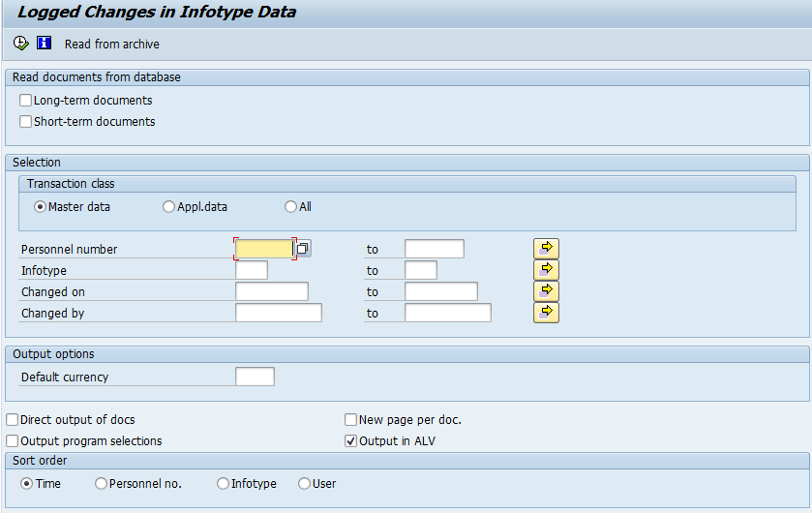The width and height of the screenshot is (812, 513).
Task: Choose the All transaction class option
Action: pyautogui.click(x=291, y=206)
